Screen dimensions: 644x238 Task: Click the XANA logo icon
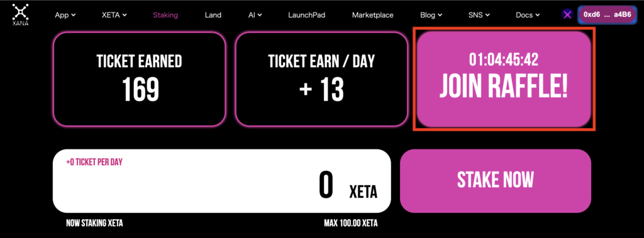pos(20,15)
